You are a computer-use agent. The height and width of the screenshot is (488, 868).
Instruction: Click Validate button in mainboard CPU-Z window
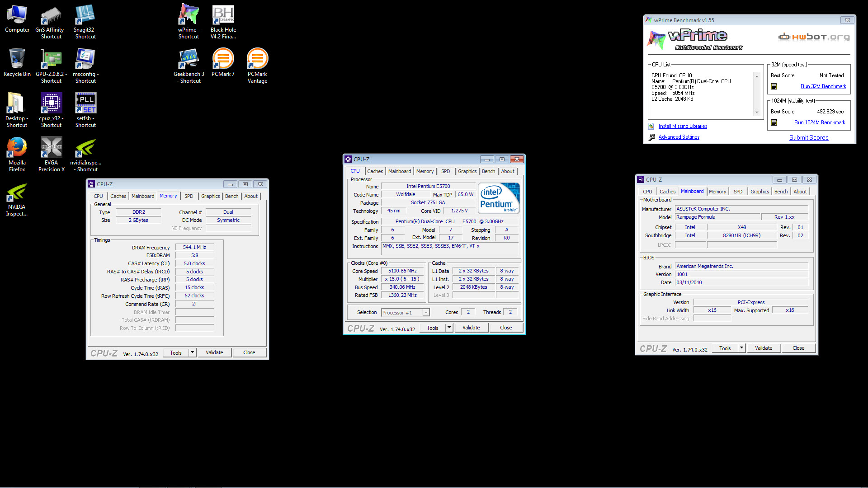764,348
